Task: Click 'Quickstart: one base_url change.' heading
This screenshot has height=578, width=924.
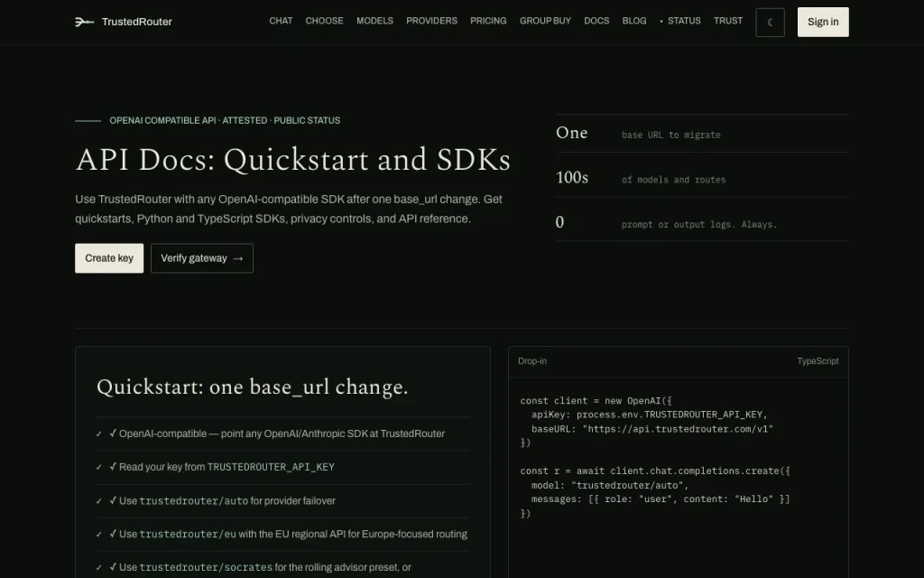Action: click(253, 387)
